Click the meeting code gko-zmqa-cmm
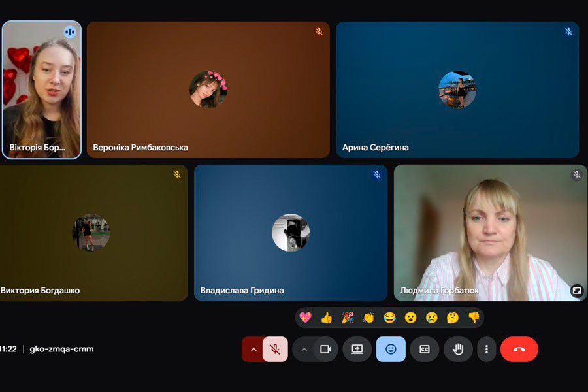Image resolution: width=588 pixels, height=392 pixels. (61, 349)
